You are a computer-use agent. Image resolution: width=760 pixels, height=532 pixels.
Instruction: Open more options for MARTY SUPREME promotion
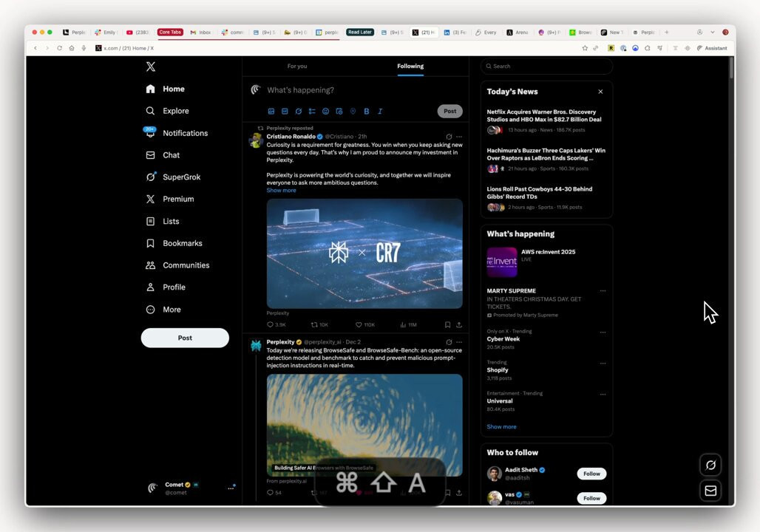(603, 291)
